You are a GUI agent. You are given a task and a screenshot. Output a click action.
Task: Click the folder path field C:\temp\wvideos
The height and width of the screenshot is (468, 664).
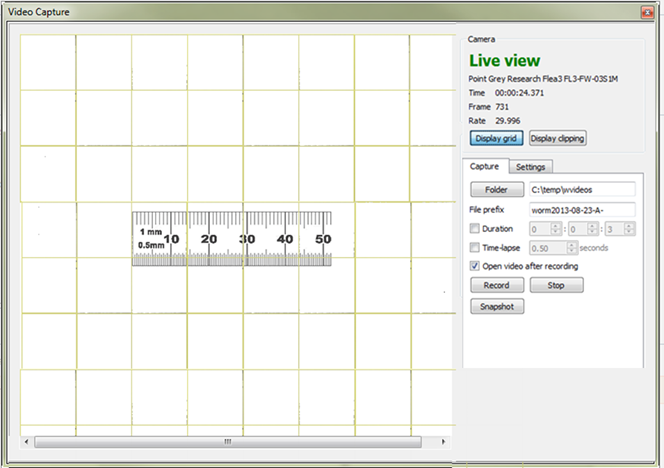582,190
